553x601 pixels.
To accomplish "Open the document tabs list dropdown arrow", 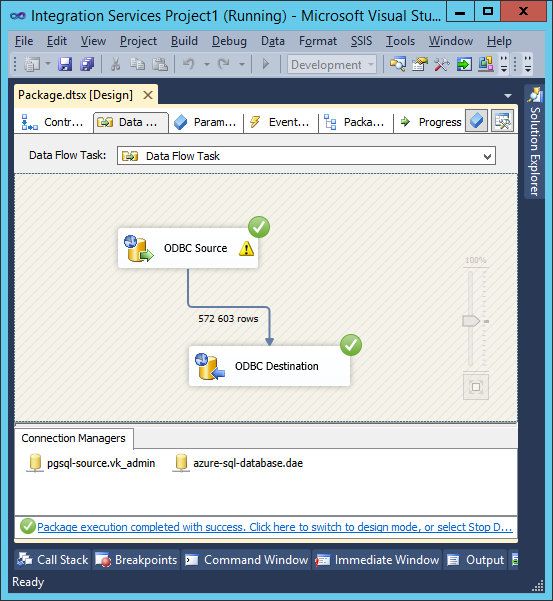I will [508, 96].
